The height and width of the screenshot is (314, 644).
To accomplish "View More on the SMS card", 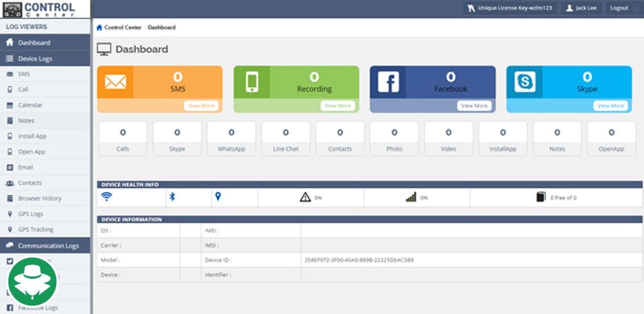I will tap(201, 106).
